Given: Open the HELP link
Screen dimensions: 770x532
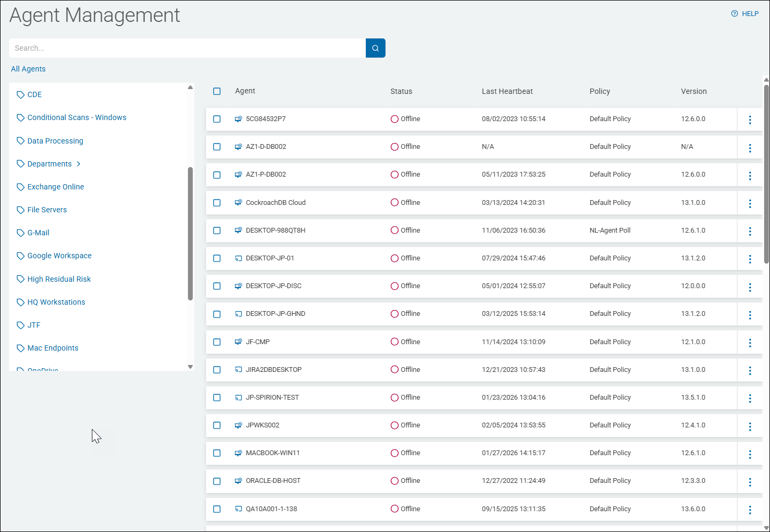Looking at the screenshot, I should coord(750,14).
